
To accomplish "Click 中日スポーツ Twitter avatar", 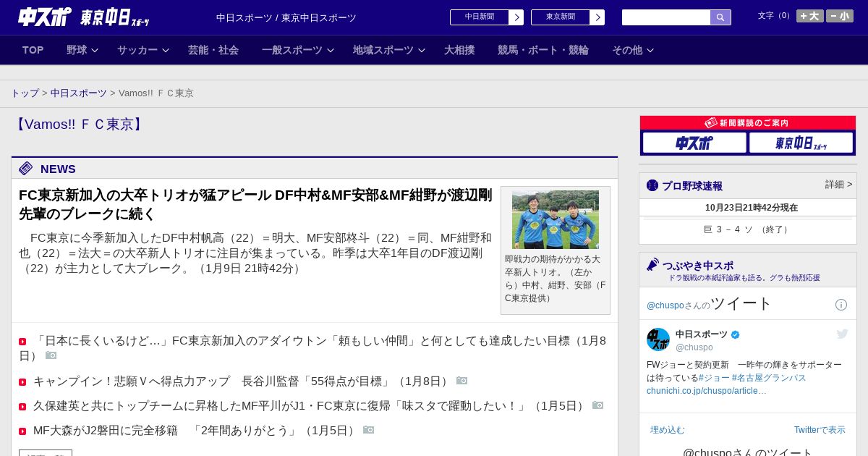I will tap(658, 339).
